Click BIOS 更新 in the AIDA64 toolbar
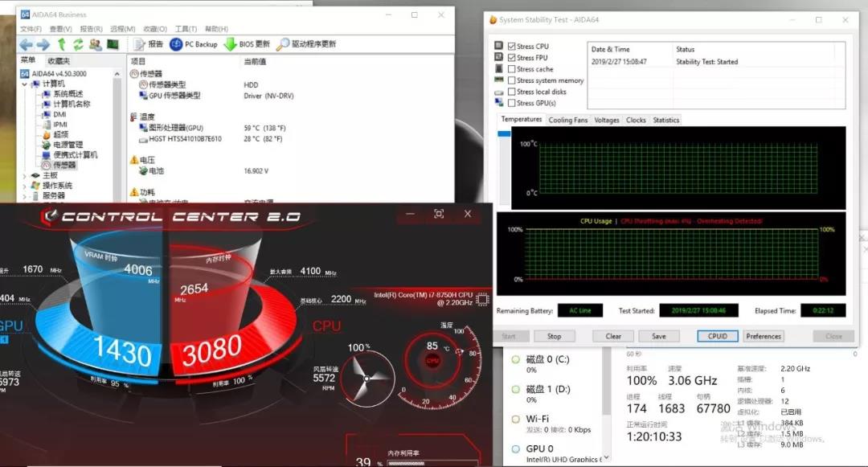The height and width of the screenshot is (467, 868). click(x=247, y=44)
